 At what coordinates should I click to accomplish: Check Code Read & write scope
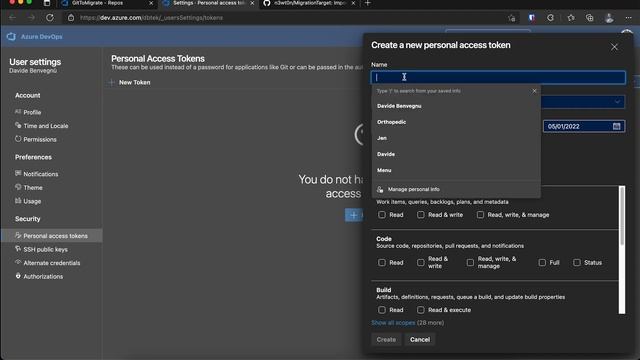point(421,262)
